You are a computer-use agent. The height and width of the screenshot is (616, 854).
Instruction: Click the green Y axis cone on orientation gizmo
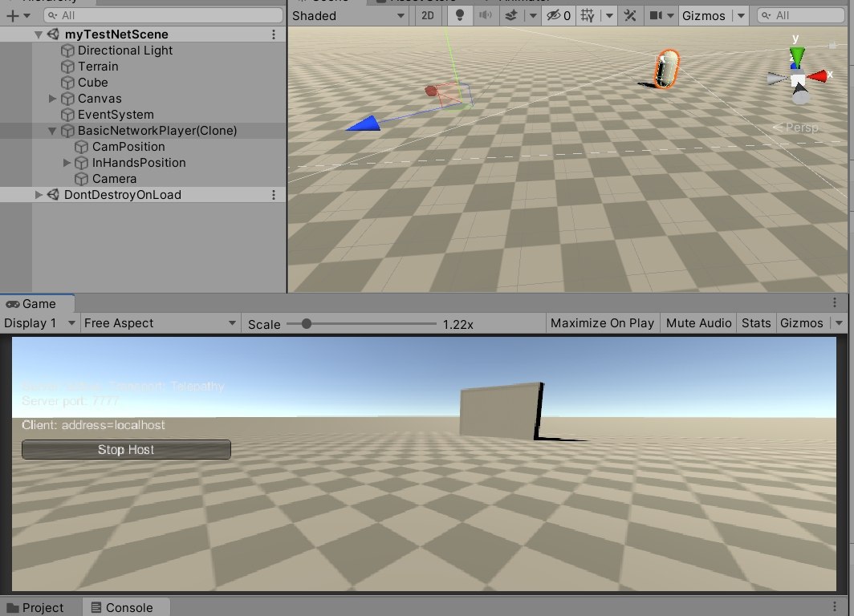click(x=797, y=55)
